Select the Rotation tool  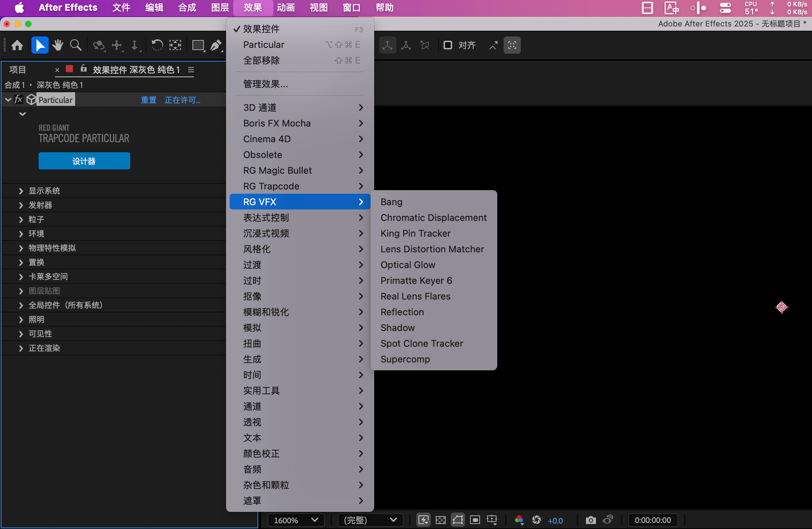coord(157,45)
